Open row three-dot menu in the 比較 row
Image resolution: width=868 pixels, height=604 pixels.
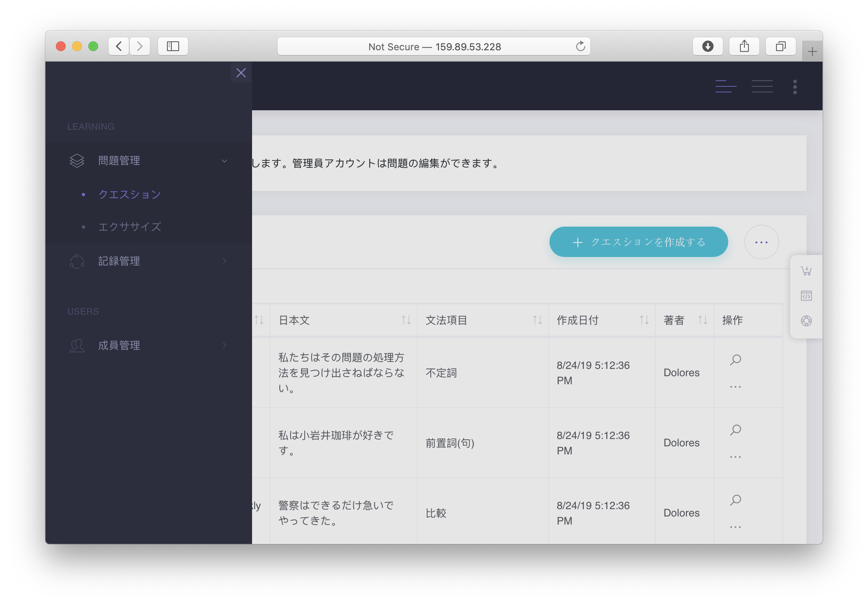pos(735,527)
